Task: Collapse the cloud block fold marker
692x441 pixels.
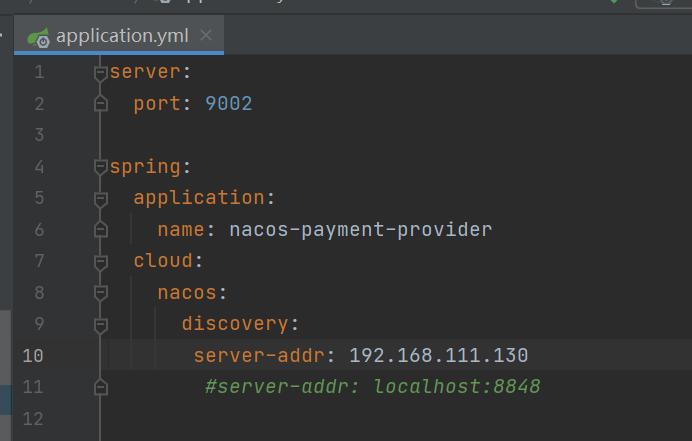Action: tap(101, 262)
